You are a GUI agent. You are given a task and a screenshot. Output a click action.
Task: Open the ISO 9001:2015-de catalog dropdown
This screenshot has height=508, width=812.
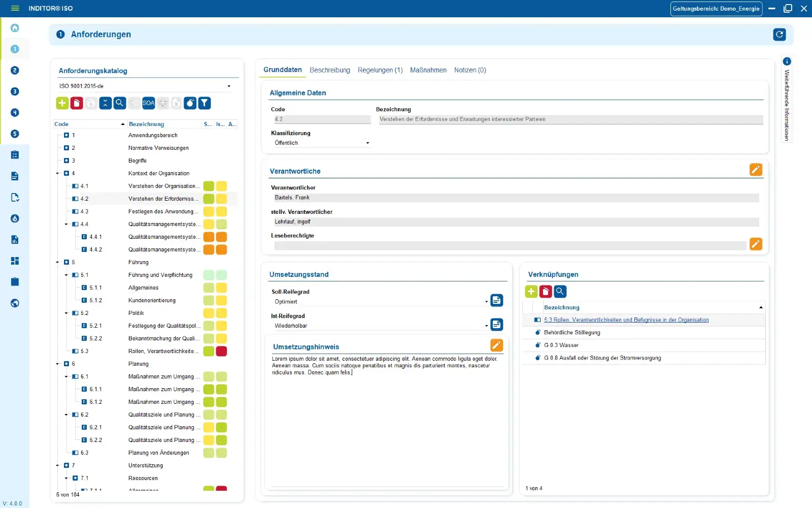tap(229, 86)
